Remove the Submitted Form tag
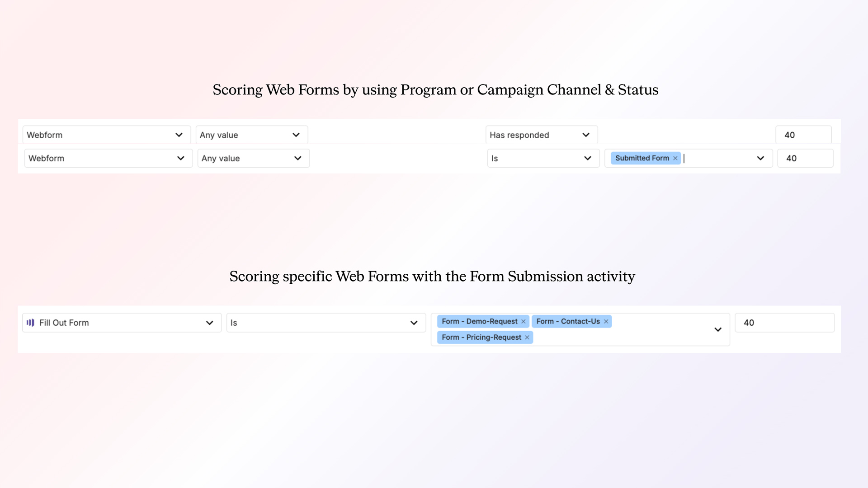Image resolution: width=868 pixels, height=488 pixels. tap(675, 158)
